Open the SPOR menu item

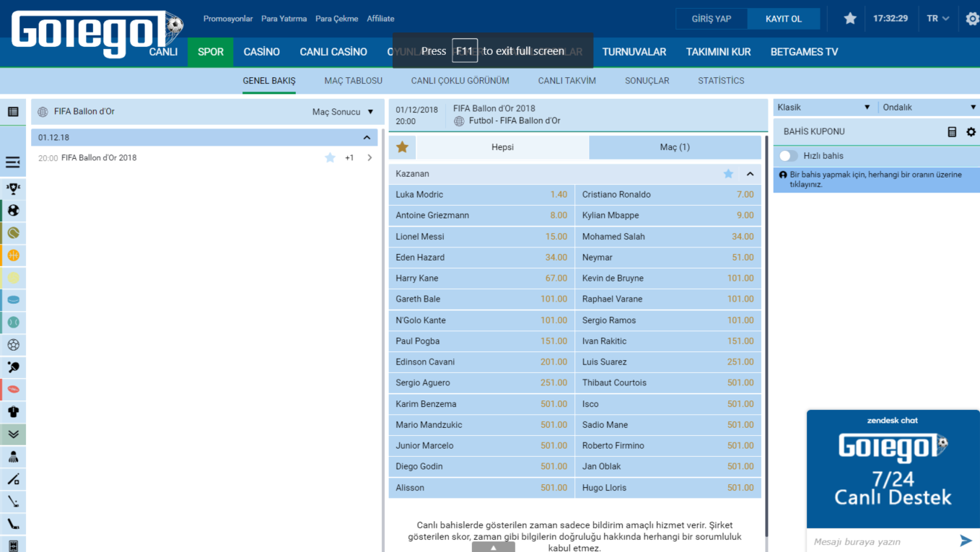(x=211, y=52)
